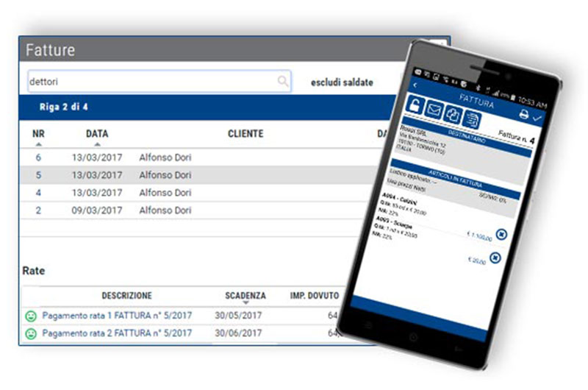Toggle the escludi saldate option
This screenshot has width=588, height=390.
342,82
